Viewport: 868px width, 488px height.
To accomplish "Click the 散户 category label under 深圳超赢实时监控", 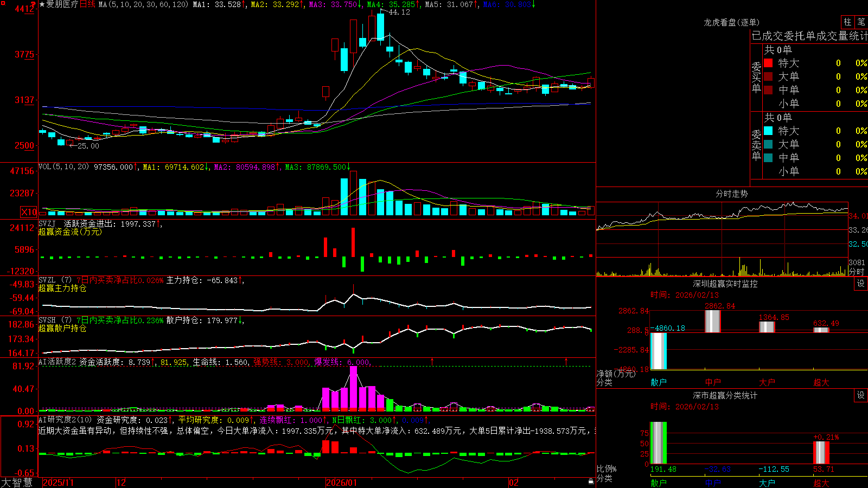I will pos(659,382).
